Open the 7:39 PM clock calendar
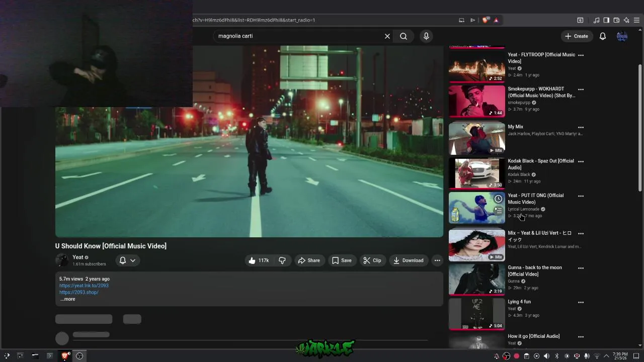644x362 pixels. (620, 356)
